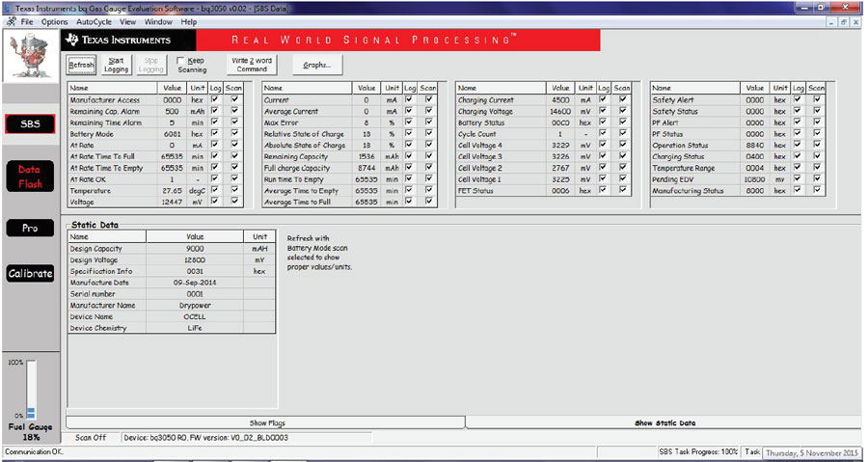868x462 pixels.
Task: Select the Temperature value 27.65
Action: click(x=173, y=190)
